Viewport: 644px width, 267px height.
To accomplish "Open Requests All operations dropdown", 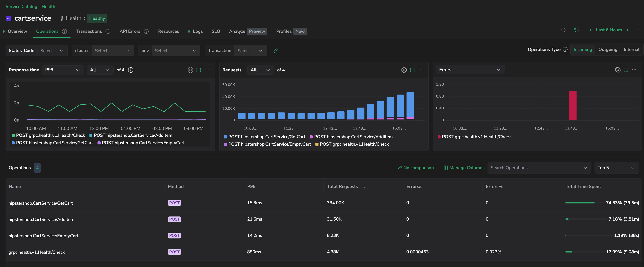I will click(x=261, y=70).
